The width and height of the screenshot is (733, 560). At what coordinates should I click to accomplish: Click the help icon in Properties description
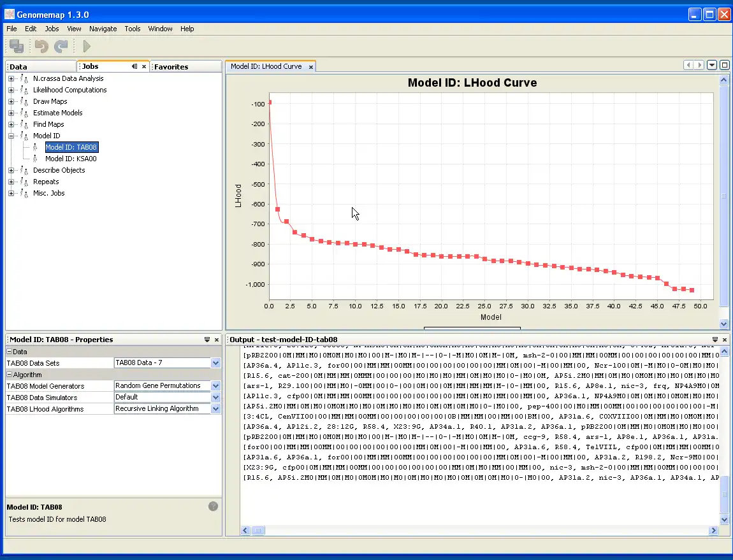tap(213, 506)
